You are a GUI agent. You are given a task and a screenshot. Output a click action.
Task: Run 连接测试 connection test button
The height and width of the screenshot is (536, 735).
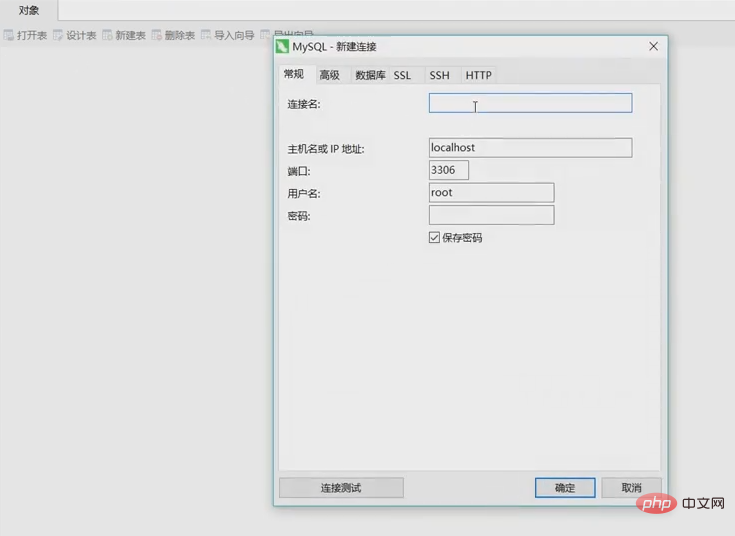coord(341,488)
